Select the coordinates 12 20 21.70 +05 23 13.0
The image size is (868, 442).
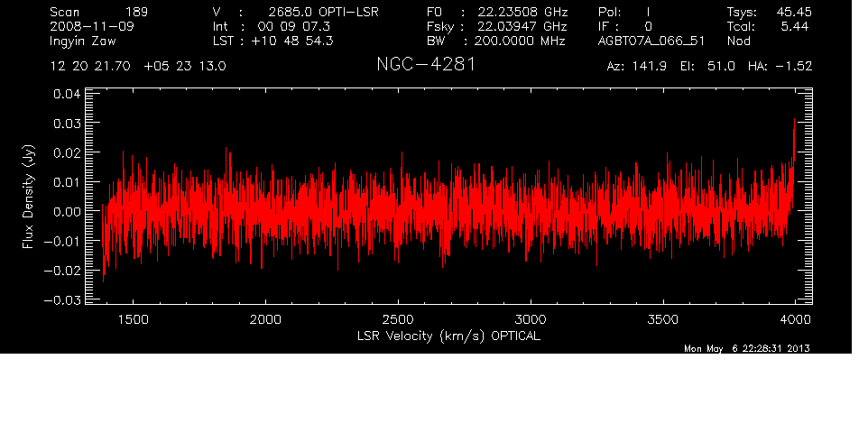tap(138, 67)
